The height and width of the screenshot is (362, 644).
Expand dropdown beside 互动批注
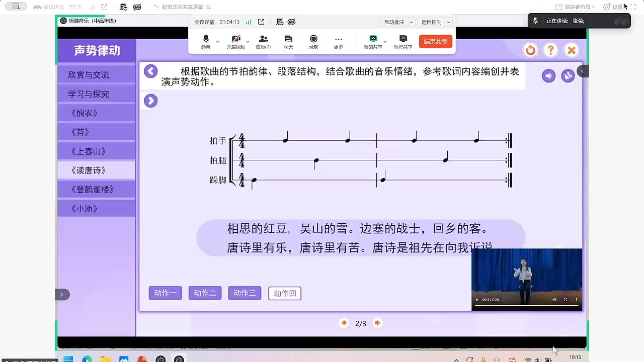(x=411, y=22)
